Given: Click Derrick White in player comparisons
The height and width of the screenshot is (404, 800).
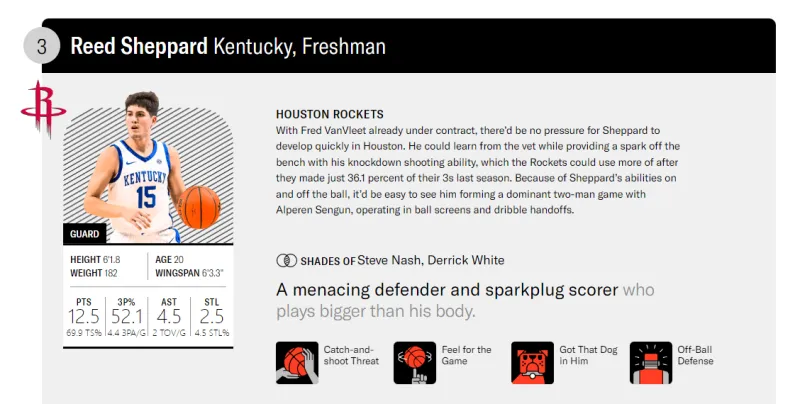Looking at the screenshot, I should coord(466,261).
